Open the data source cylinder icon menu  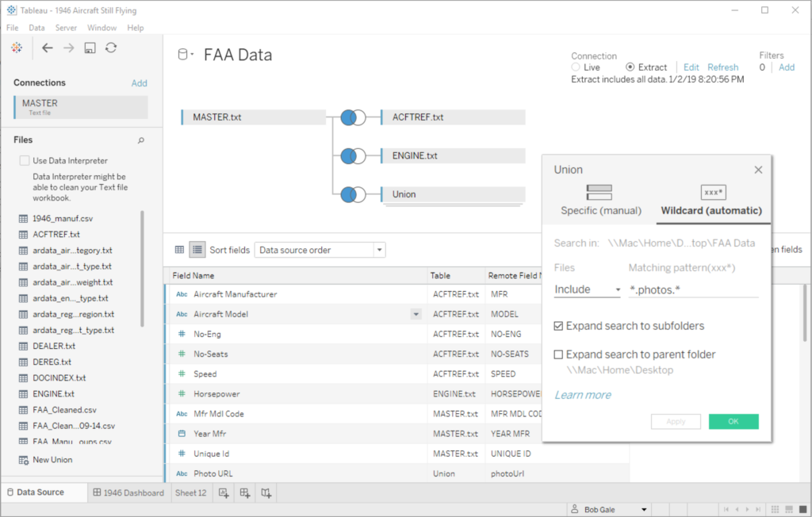(x=186, y=55)
